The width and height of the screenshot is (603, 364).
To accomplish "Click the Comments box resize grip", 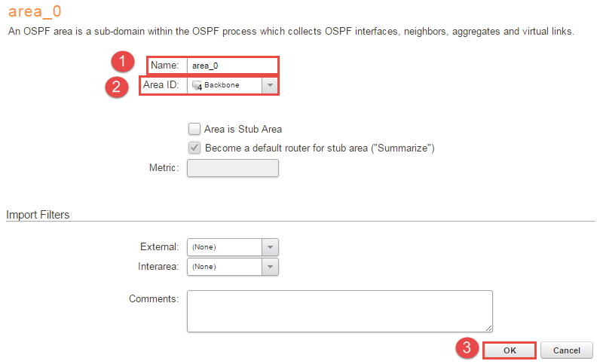I will (489, 328).
